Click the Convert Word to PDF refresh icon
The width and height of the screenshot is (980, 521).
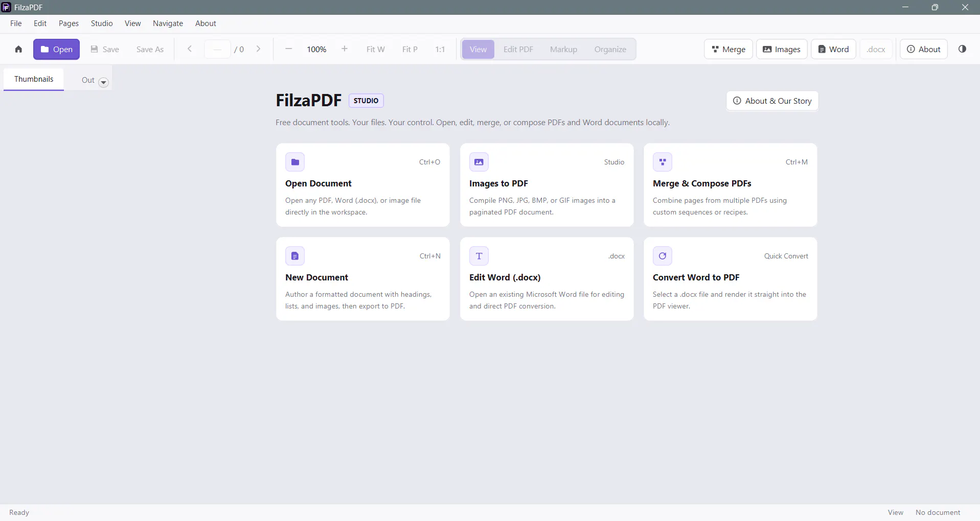[x=663, y=256]
